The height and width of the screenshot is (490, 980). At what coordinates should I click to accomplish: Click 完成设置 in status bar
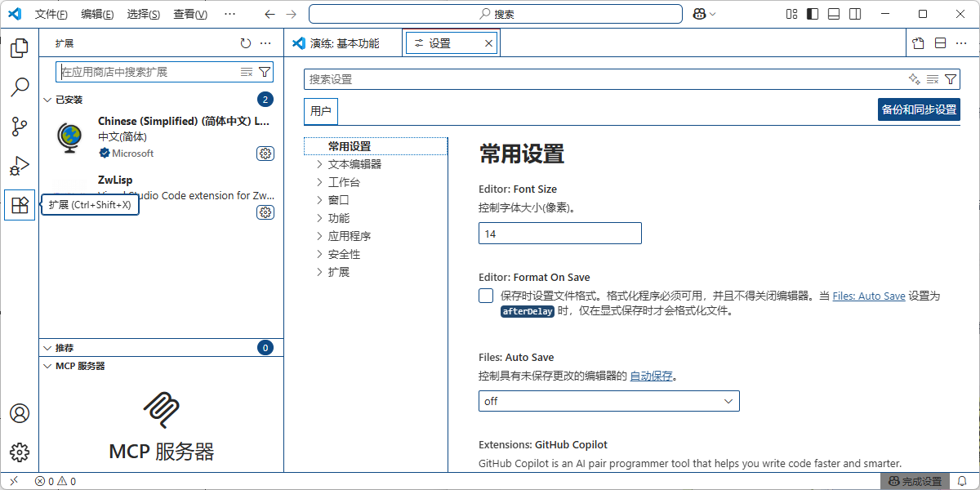(915, 481)
